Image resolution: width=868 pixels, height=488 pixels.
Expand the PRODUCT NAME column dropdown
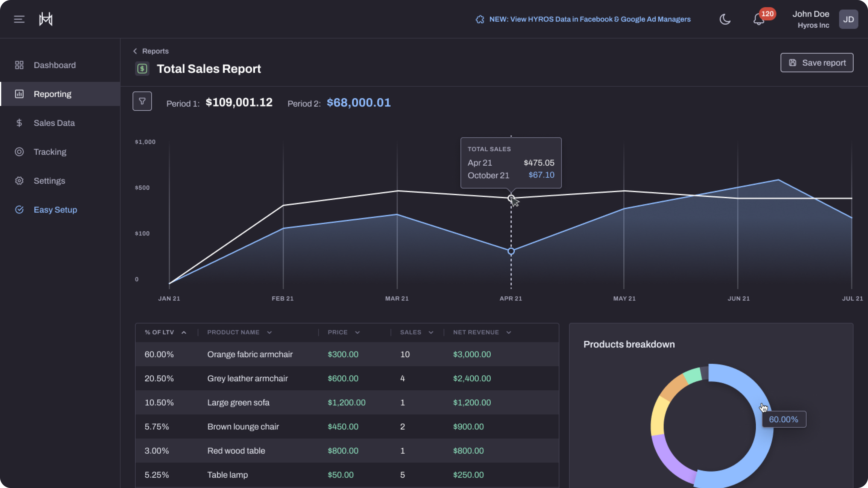269,332
